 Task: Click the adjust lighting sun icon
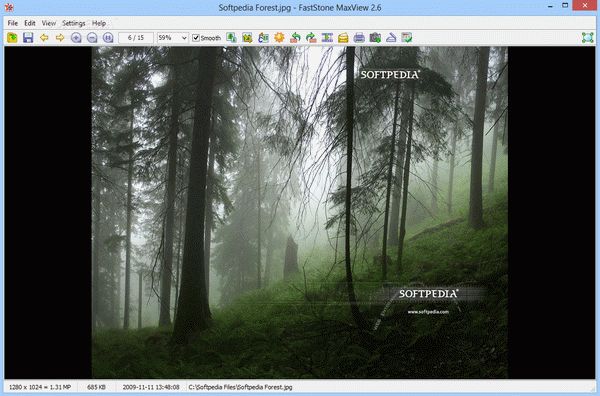click(279, 37)
